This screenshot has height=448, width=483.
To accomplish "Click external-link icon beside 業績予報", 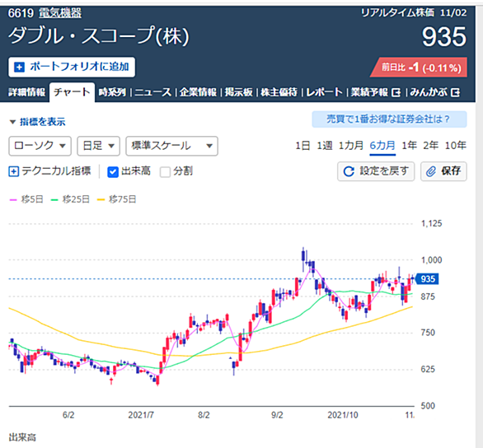I will click(x=396, y=92).
